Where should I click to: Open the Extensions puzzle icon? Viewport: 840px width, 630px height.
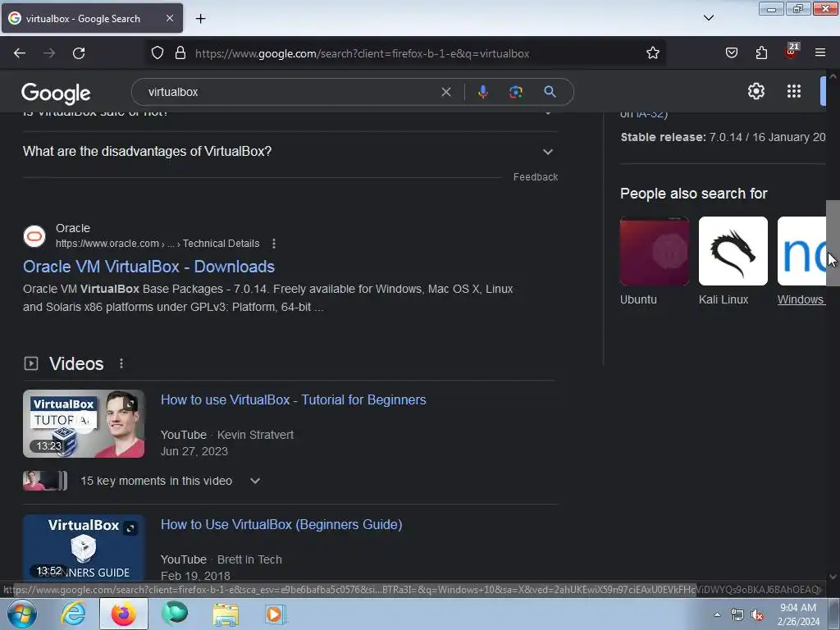[761, 53]
